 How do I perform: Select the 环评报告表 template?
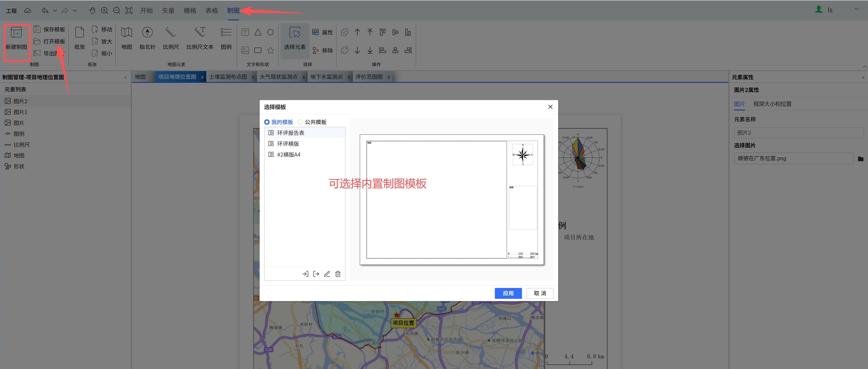[305, 133]
